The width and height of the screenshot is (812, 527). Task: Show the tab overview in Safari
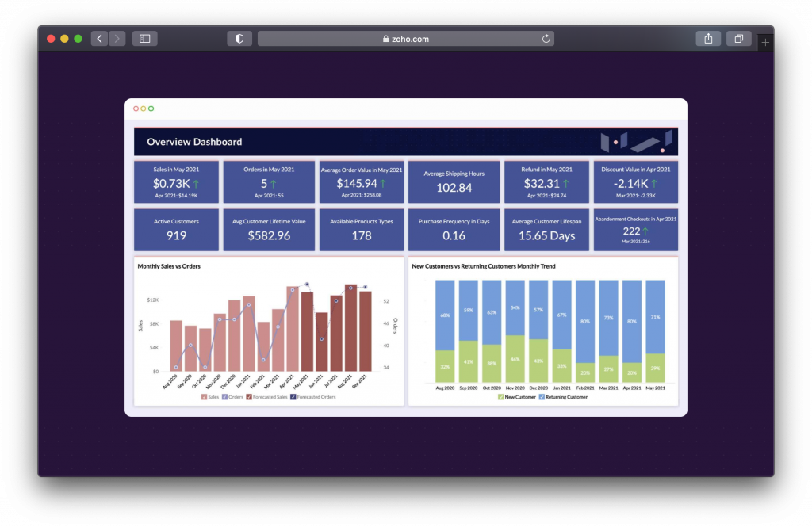(x=739, y=39)
